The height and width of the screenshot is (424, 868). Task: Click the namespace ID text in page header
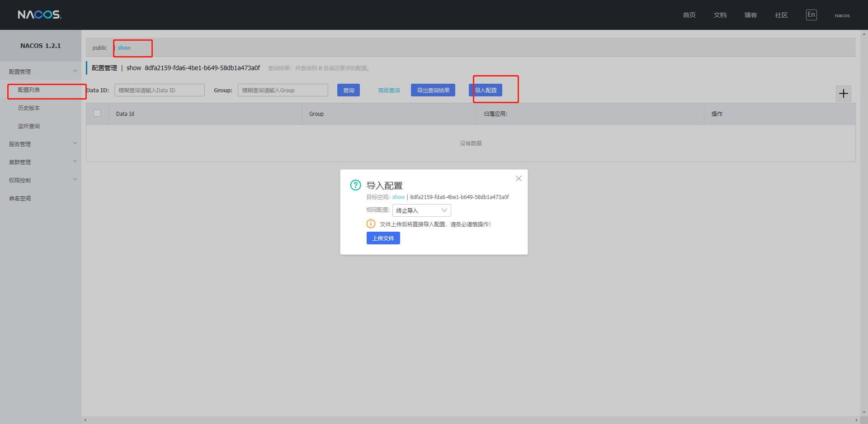coord(203,68)
